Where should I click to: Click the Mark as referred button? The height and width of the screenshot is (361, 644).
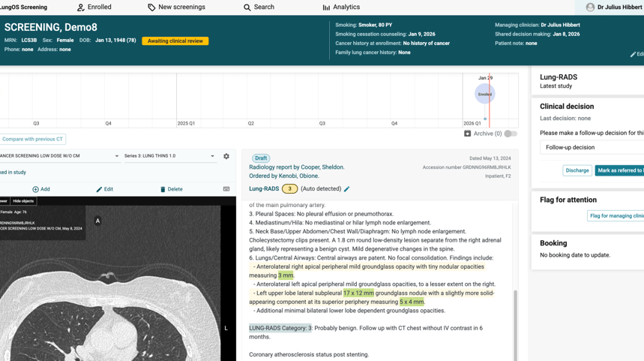click(x=619, y=170)
